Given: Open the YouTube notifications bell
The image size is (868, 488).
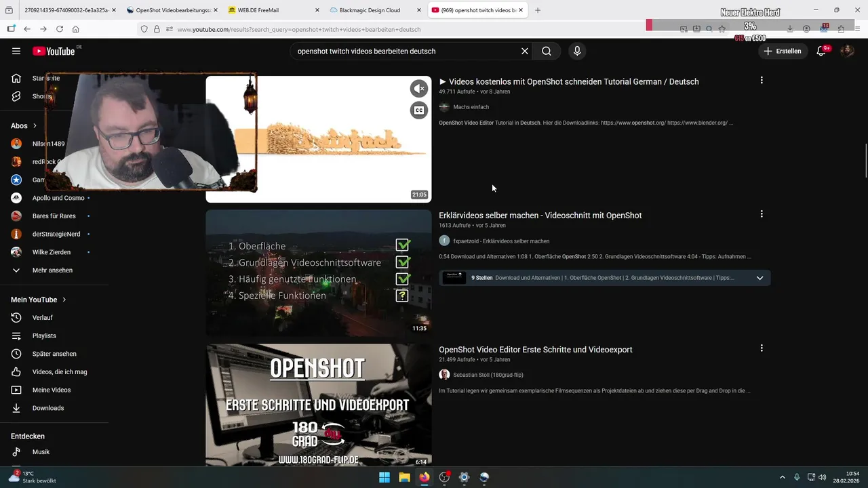Looking at the screenshot, I should tap(821, 51).
